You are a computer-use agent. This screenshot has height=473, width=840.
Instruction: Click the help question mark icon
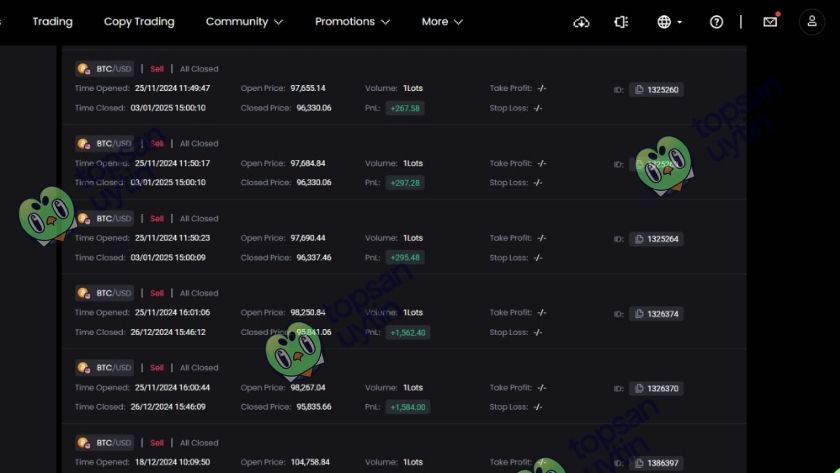click(x=716, y=22)
